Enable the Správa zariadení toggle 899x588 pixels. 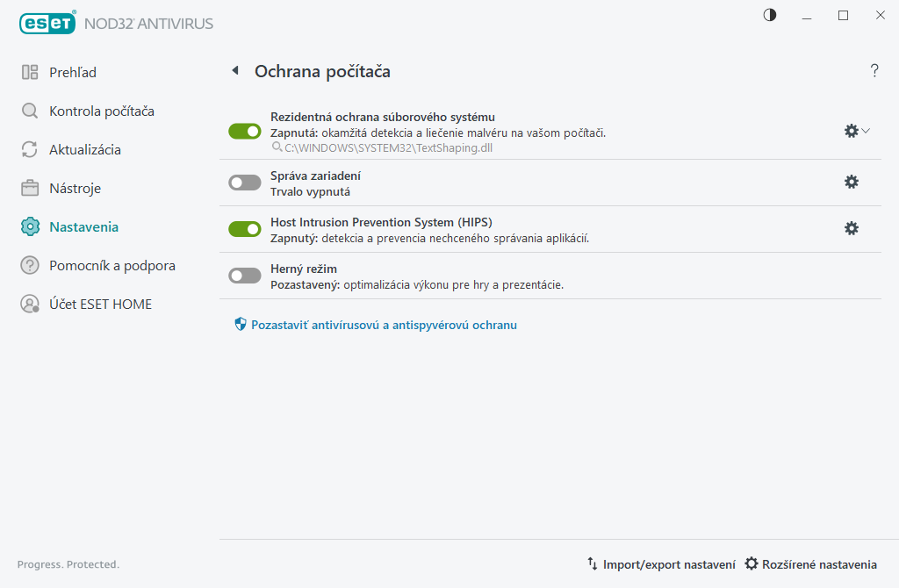(x=245, y=183)
